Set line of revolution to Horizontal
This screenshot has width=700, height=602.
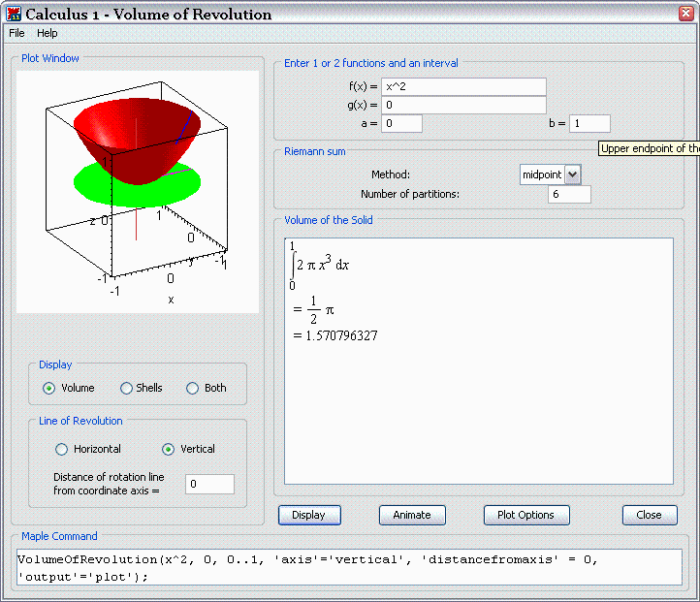(x=62, y=449)
